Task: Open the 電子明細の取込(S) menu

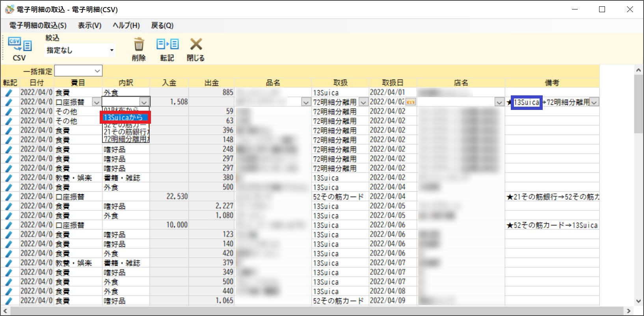Action: (x=38, y=25)
